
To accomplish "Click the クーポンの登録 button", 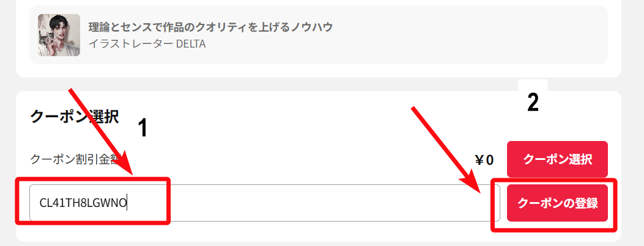I will coord(557,203).
